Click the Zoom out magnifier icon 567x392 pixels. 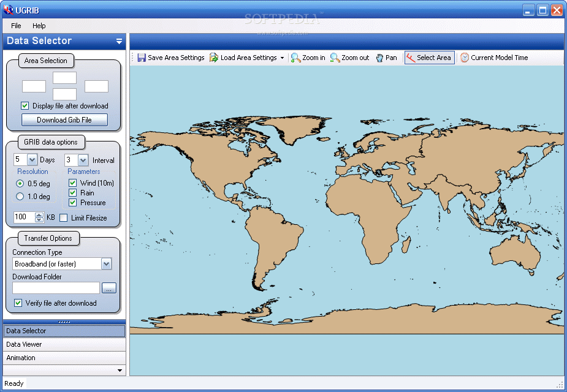point(335,58)
